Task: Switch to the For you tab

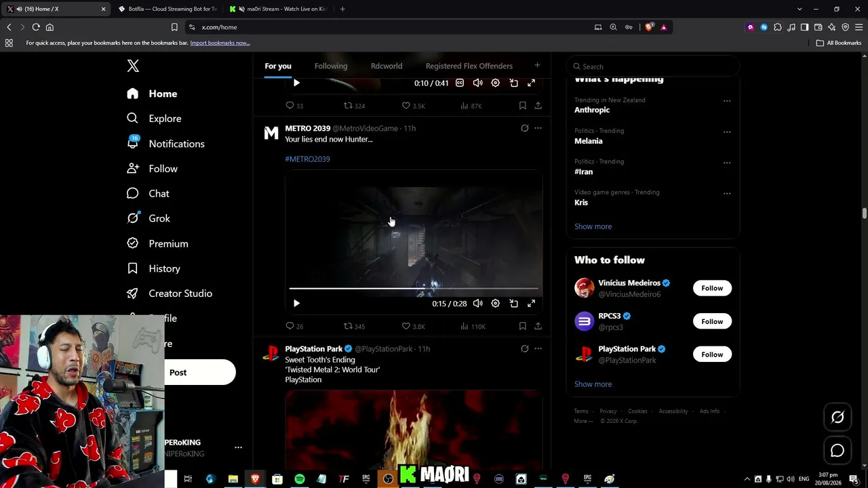Action: 278,66
